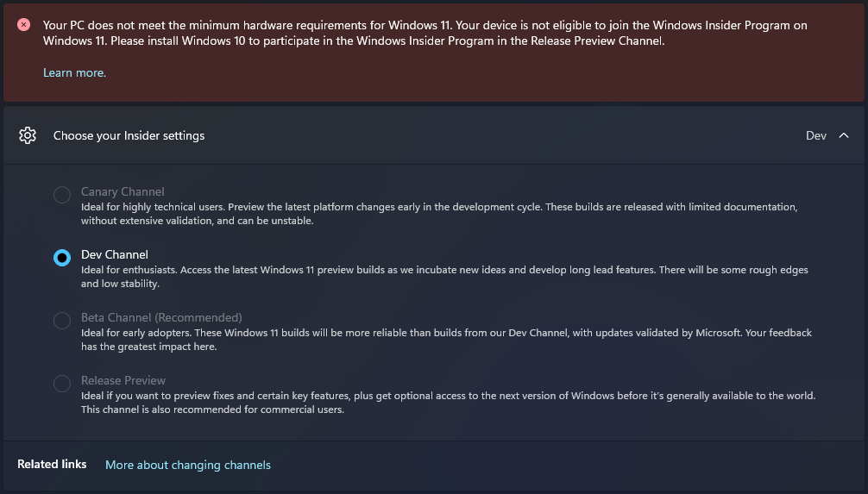Click the Choose your Insider settings header
The image size is (868, 494).
coord(129,135)
